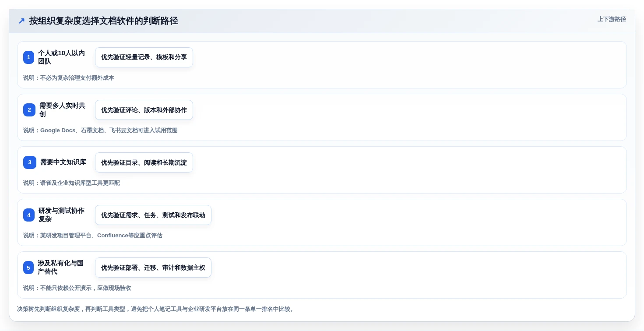The width and height of the screenshot is (644, 331).
Task: Click the heading 涉及私有化与国产替代
Action: (61, 268)
